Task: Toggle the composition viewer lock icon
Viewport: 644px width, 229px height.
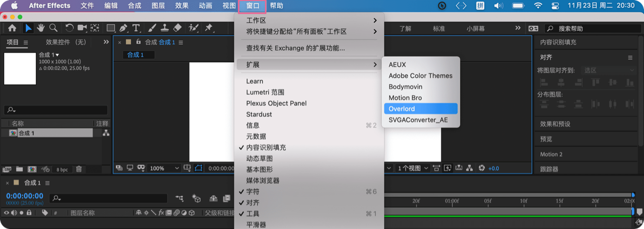Action: pos(138,42)
